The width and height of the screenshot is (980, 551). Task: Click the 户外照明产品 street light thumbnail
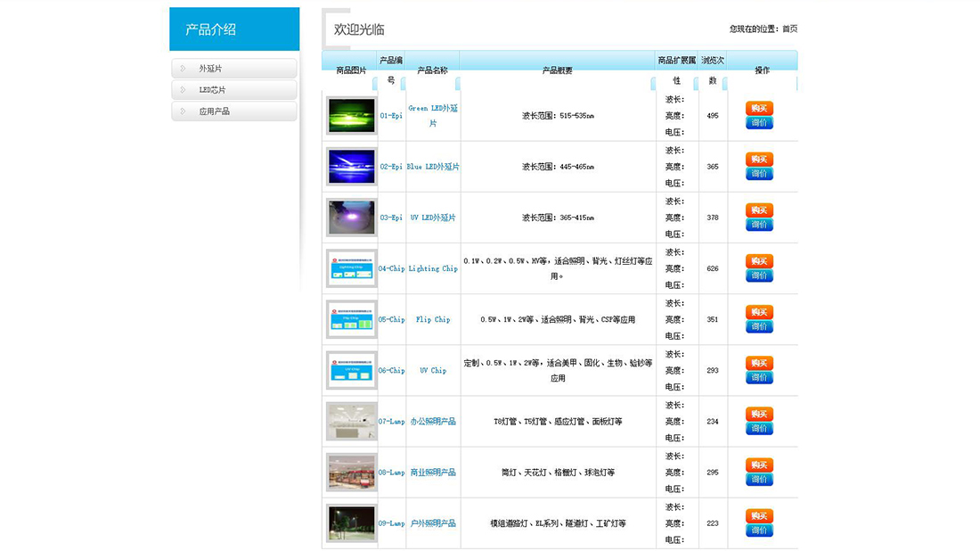click(x=350, y=522)
